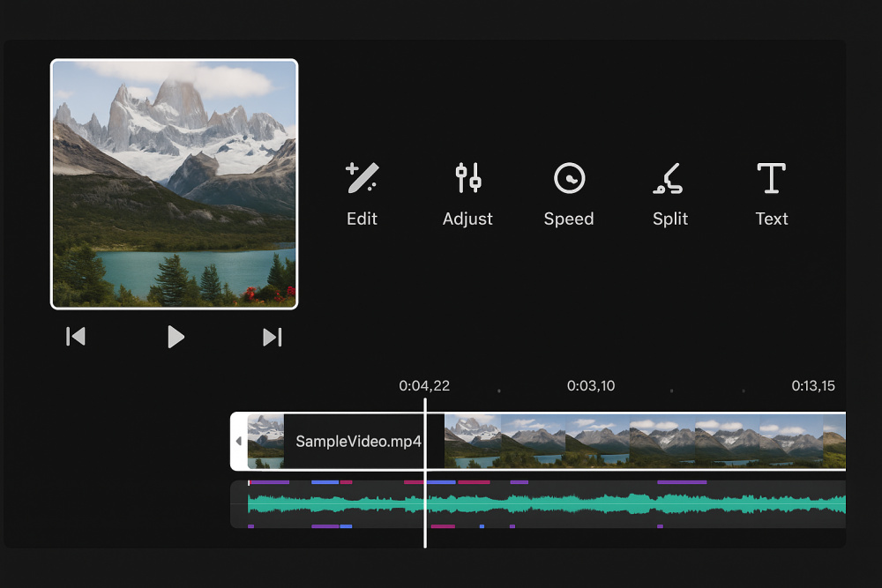This screenshot has height=588, width=882.
Task: Click the first snowy peak frame after clip label
Action: point(473,441)
